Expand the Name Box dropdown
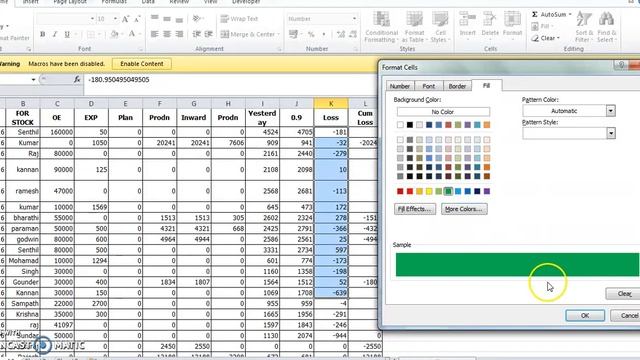This screenshot has height=360, width=640. pos(33,80)
